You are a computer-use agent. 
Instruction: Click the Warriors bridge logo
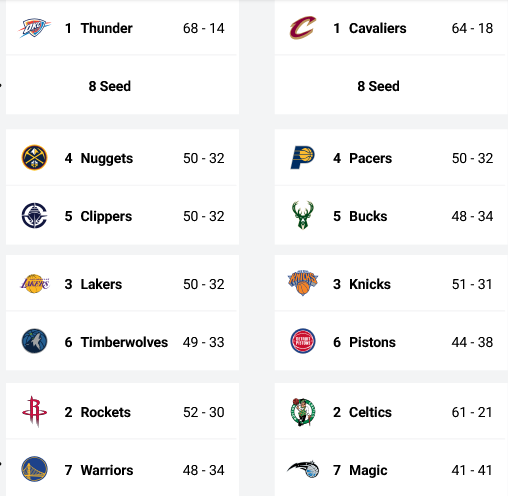[34, 469]
